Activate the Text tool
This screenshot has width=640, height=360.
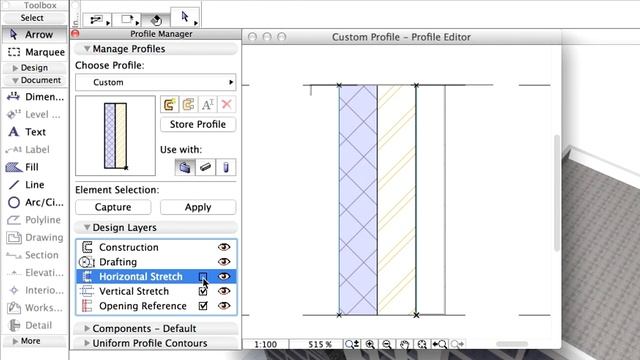[34, 132]
